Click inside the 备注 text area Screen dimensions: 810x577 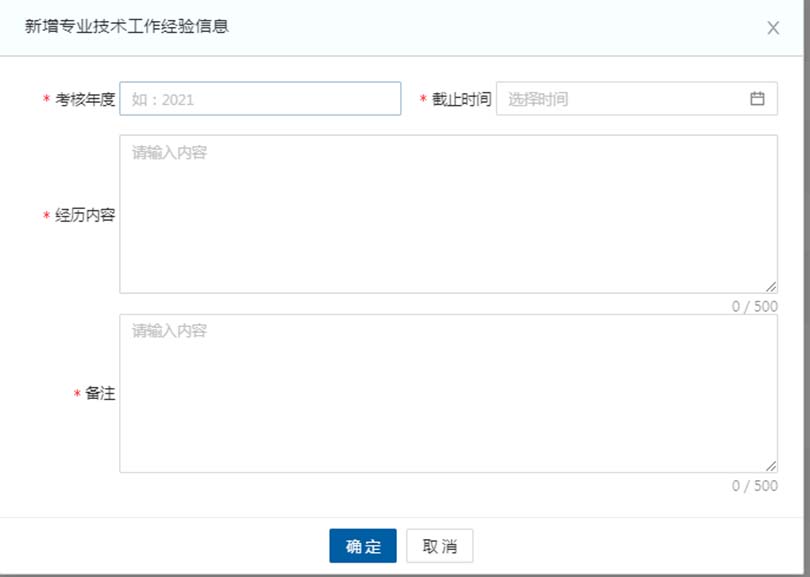440,390
